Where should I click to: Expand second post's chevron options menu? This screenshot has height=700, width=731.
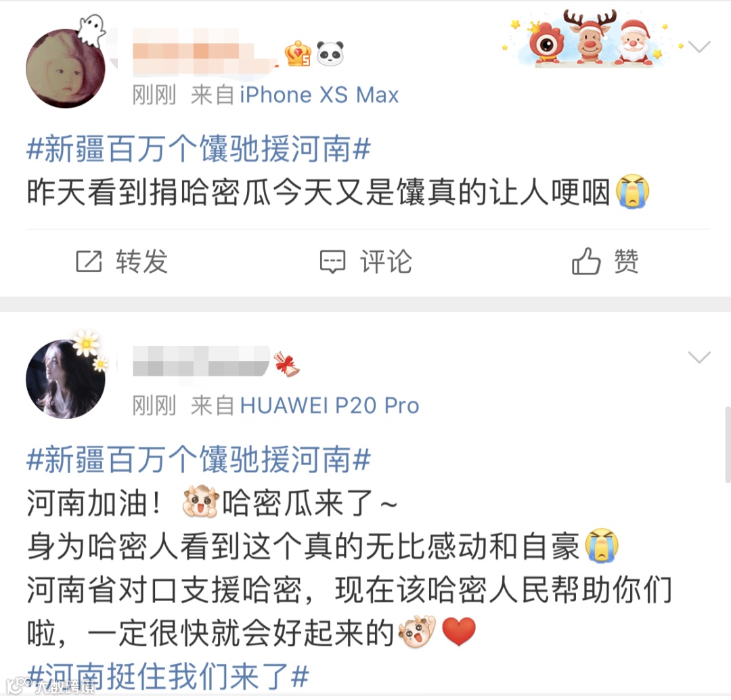pos(699,357)
